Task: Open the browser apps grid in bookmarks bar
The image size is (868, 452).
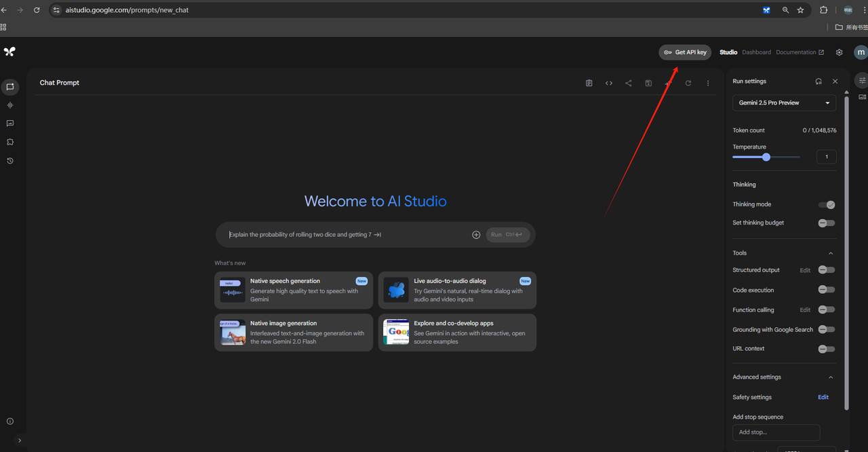Action: (x=3, y=27)
